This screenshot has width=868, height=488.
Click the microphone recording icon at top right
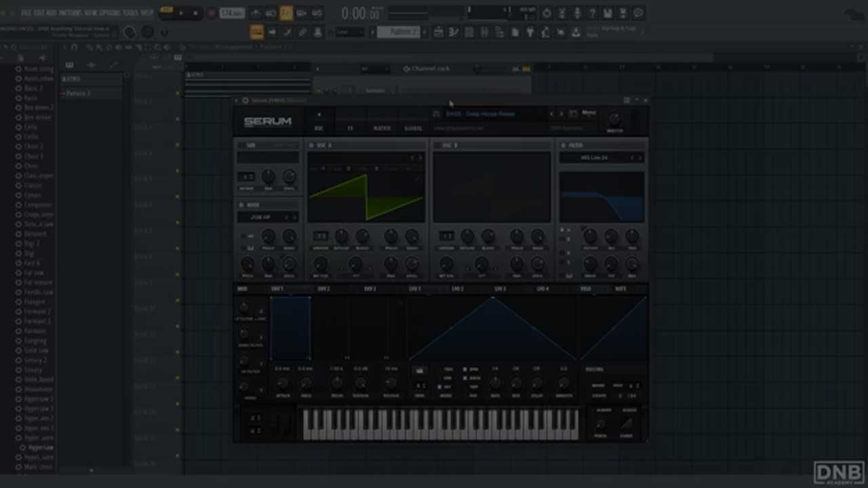pyautogui.click(x=577, y=13)
